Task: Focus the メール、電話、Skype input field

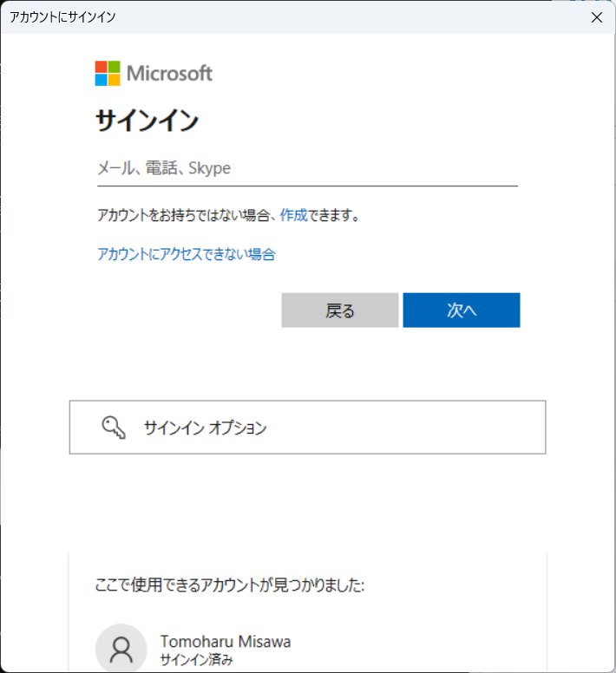Action: click(x=307, y=168)
